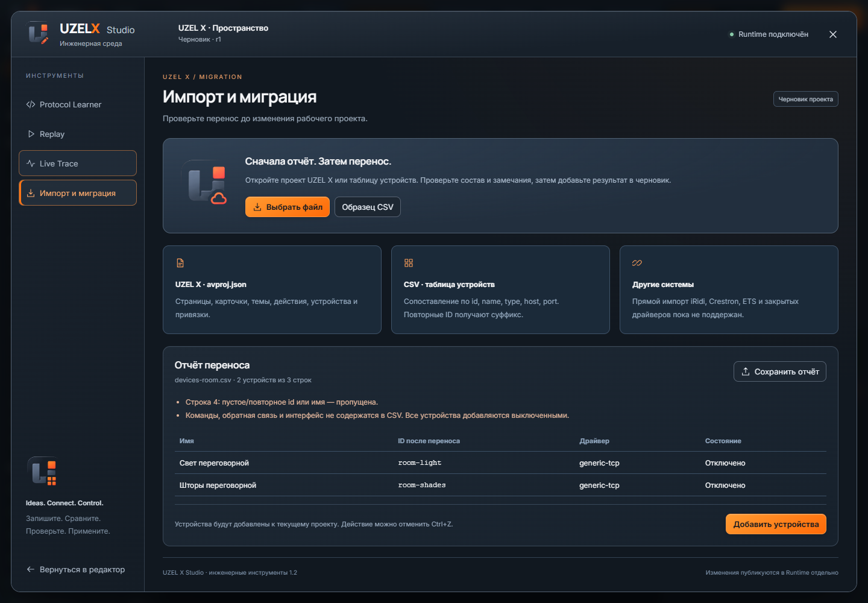
Task: Open the Protocol Learner tool
Action: (x=78, y=104)
